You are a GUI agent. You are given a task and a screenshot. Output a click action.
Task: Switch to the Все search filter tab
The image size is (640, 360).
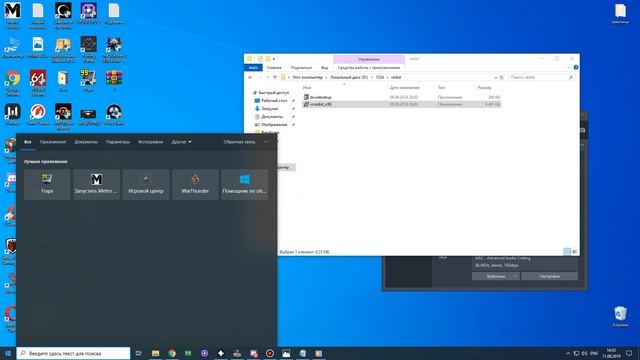27,142
